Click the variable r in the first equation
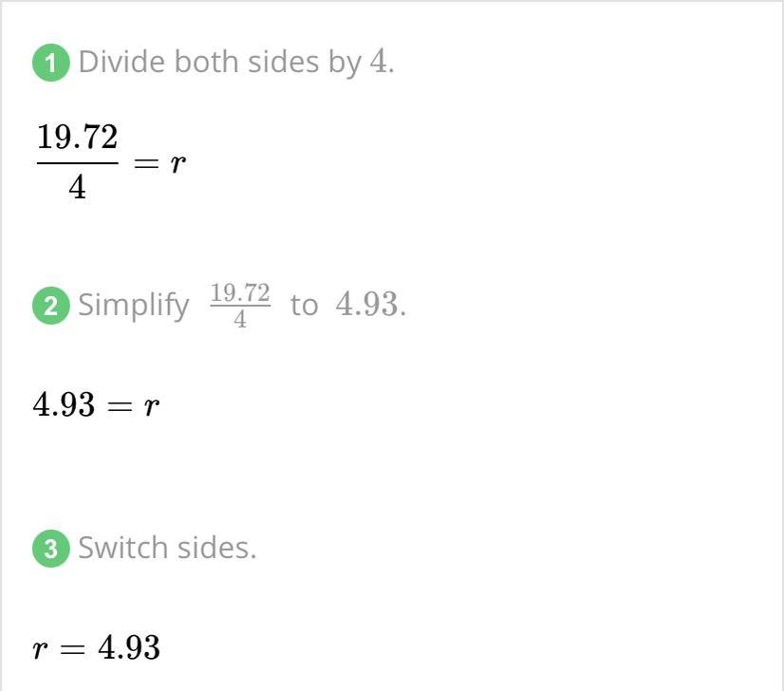784x691 pixels. [x=178, y=163]
